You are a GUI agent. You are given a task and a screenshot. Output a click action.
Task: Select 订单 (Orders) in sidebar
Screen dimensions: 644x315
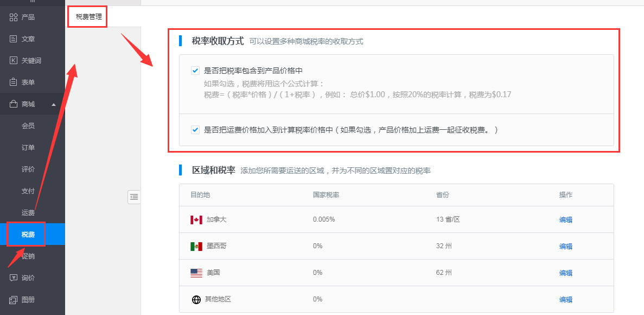(x=28, y=148)
